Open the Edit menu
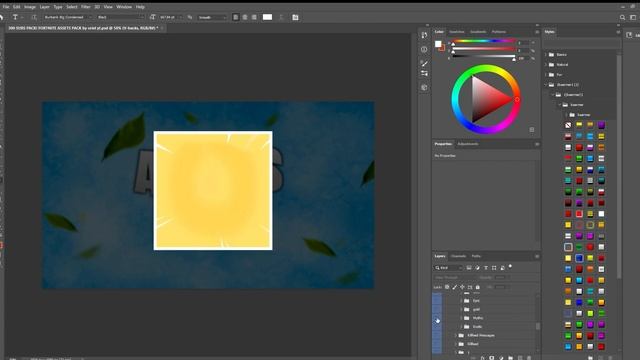The width and height of the screenshot is (640, 360). point(16,7)
